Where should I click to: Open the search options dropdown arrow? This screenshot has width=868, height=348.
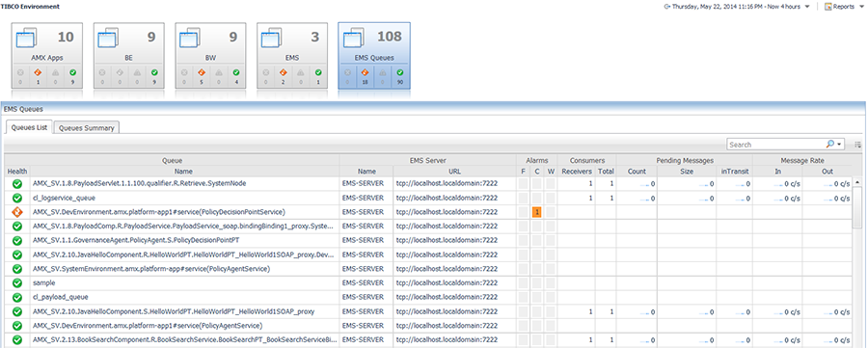click(x=839, y=145)
